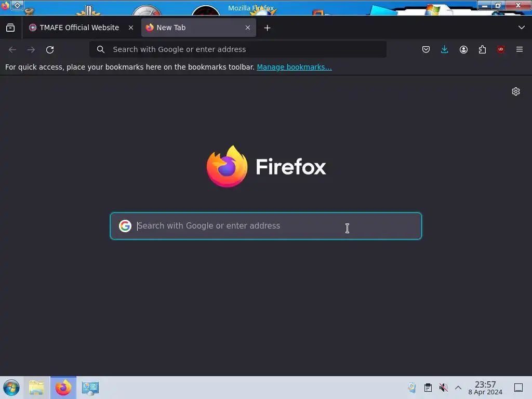Go forward one page

(31, 49)
